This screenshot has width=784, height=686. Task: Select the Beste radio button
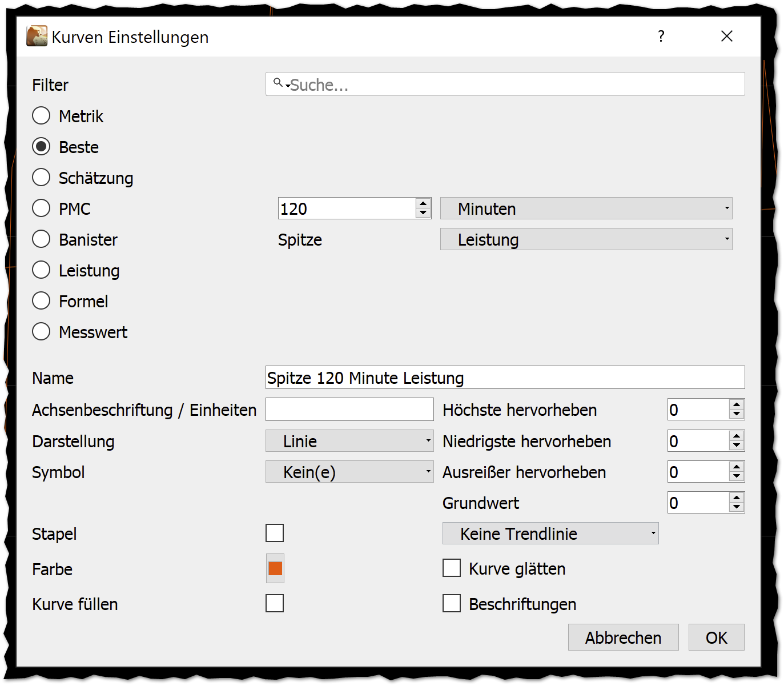click(41, 147)
